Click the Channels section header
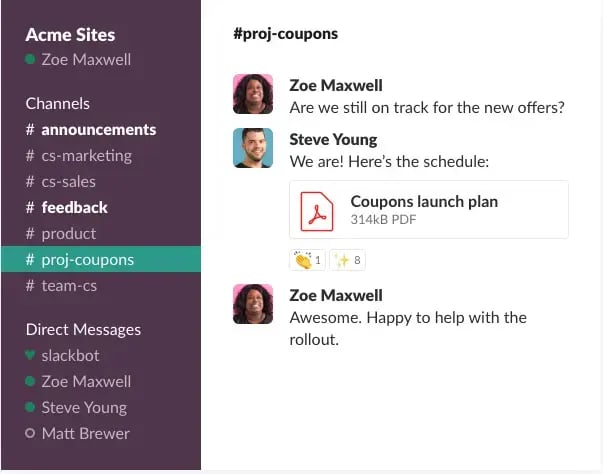Image resolution: width=603 pixels, height=474 pixels. pyautogui.click(x=57, y=103)
